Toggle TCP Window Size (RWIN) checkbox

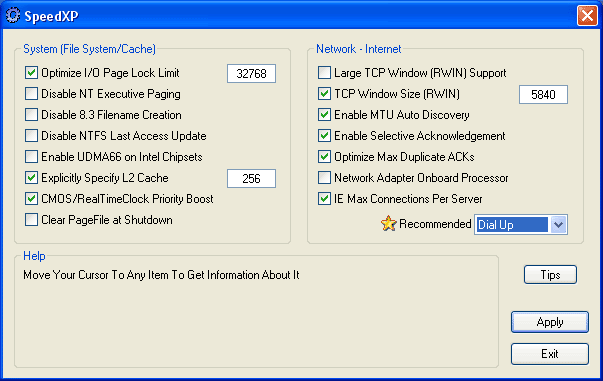click(x=324, y=94)
